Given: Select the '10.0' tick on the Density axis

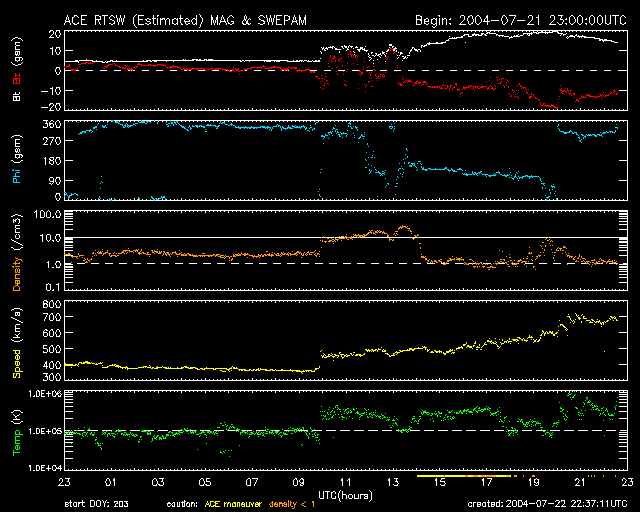Looking at the screenshot, I should [x=50, y=238].
